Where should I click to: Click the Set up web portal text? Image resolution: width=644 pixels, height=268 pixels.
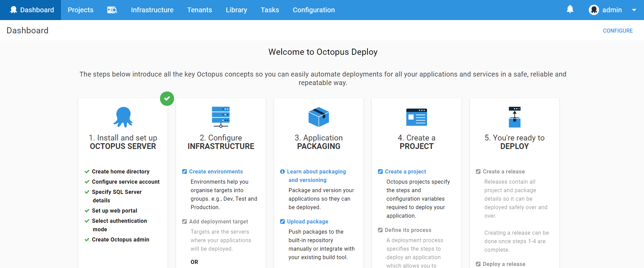pyautogui.click(x=114, y=211)
